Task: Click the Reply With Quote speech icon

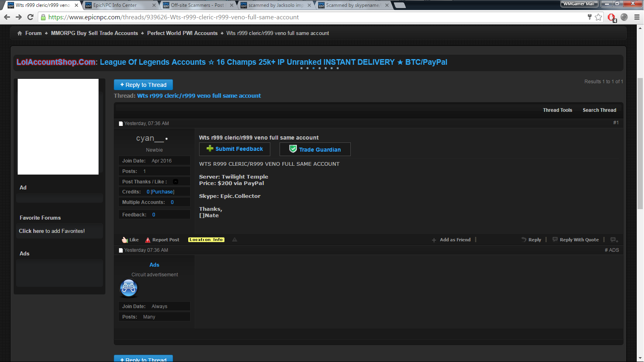Action: click(555, 239)
